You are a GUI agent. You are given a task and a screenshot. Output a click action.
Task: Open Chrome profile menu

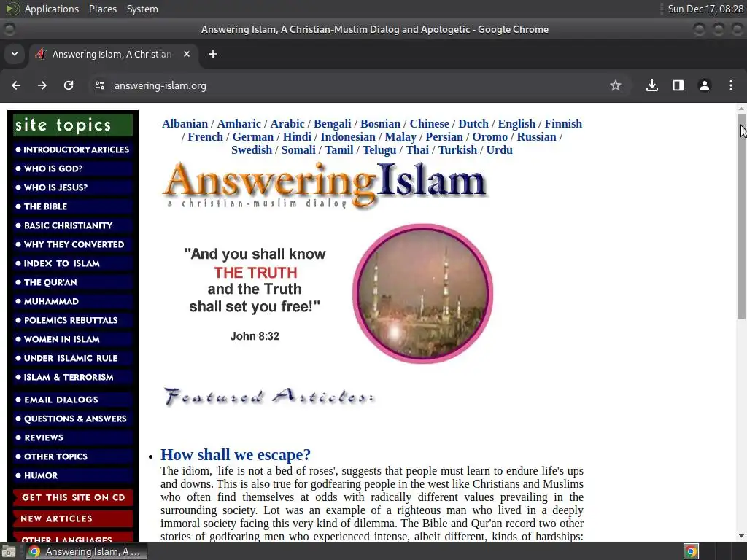(705, 85)
